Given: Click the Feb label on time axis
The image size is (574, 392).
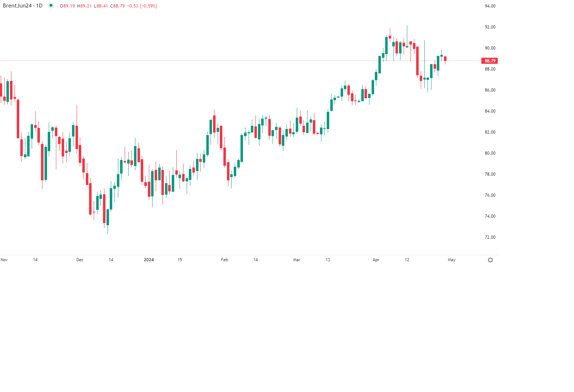Looking at the screenshot, I should coord(224,260).
